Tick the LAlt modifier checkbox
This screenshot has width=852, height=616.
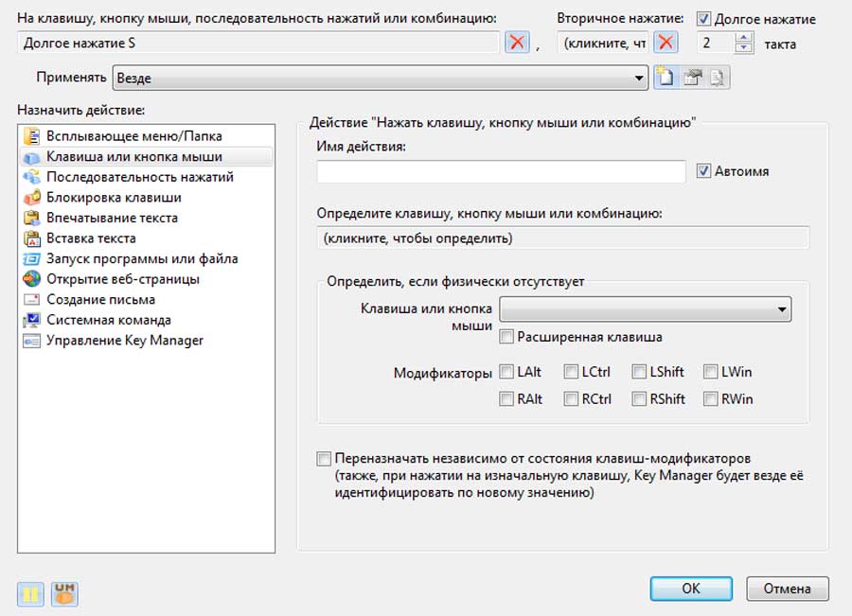click(506, 372)
